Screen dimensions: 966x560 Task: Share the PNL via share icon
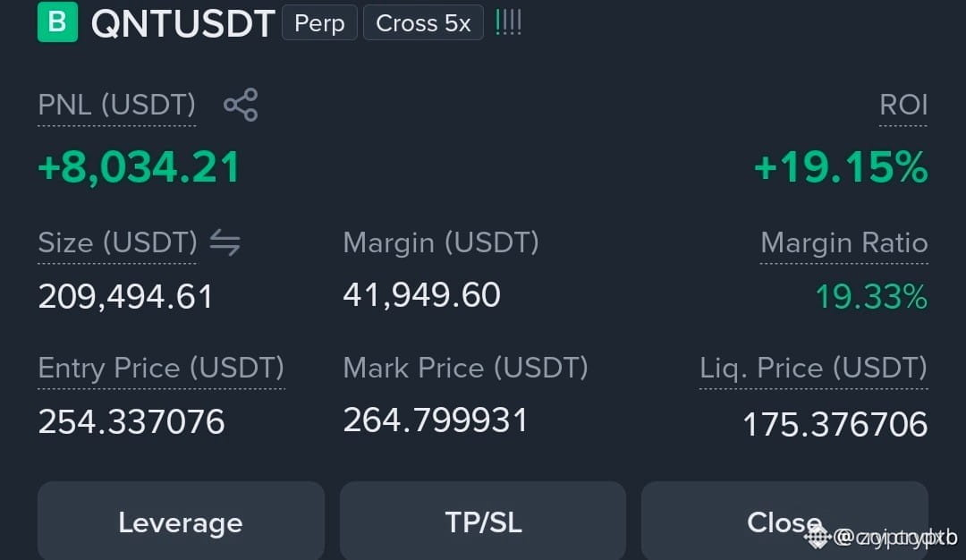pyautogui.click(x=241, y=104)
